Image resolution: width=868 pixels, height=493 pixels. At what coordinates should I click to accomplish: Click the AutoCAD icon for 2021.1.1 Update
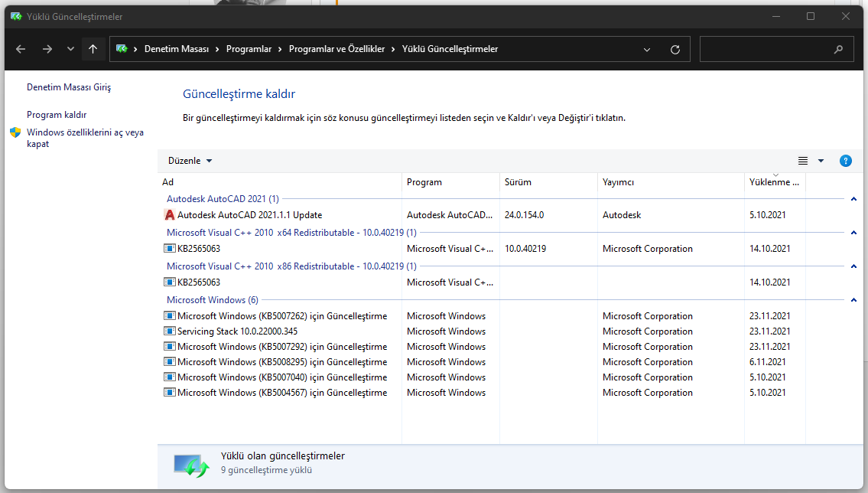click(169, 215)
